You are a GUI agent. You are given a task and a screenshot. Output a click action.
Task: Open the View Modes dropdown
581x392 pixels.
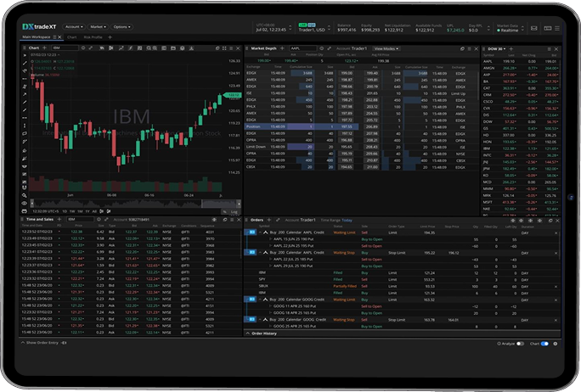pos(386,48)
